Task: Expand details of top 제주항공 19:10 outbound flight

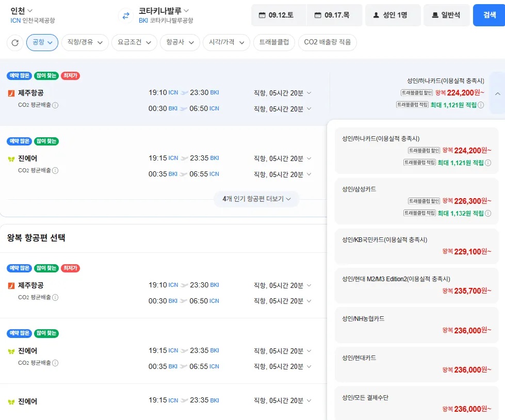Action: 309,93
